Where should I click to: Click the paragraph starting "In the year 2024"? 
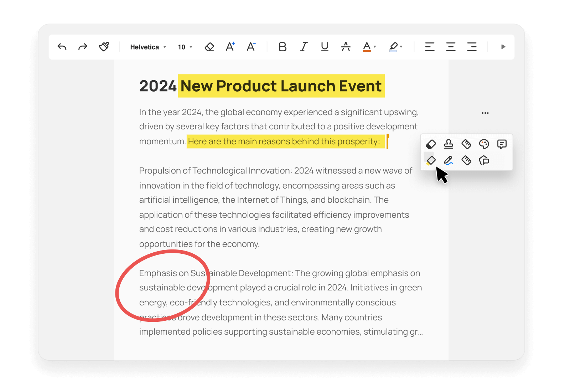coord(279,127)
